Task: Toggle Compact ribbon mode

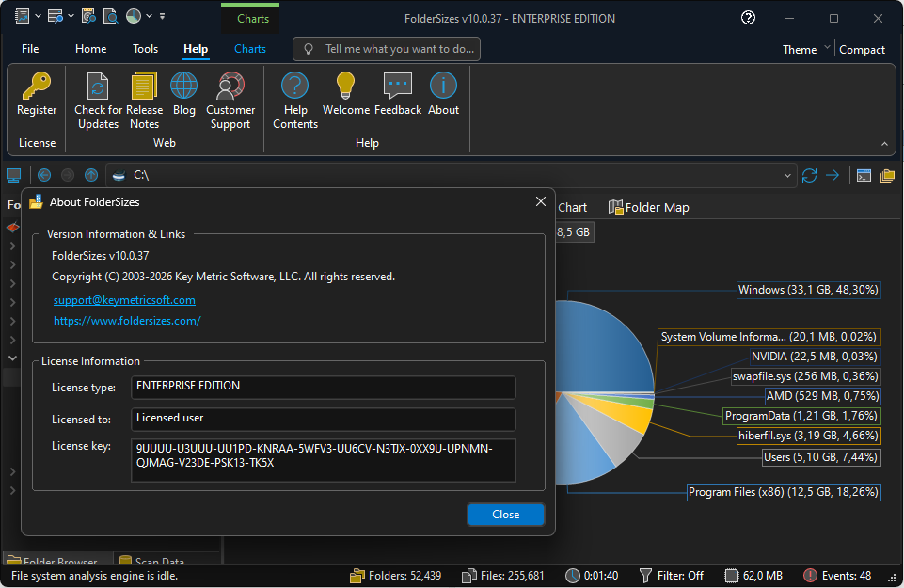Action: (862, 50)
